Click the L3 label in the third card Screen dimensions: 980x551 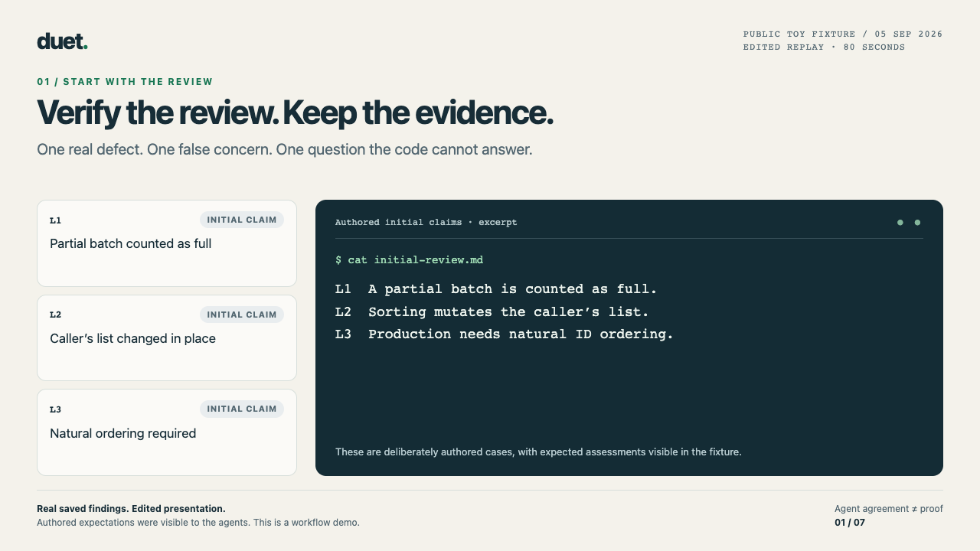click(x=55, y=409)
